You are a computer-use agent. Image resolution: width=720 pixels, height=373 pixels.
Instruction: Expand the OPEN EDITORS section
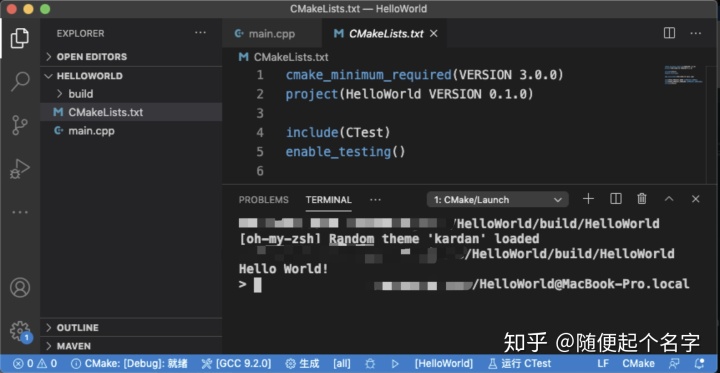point(131,57)
